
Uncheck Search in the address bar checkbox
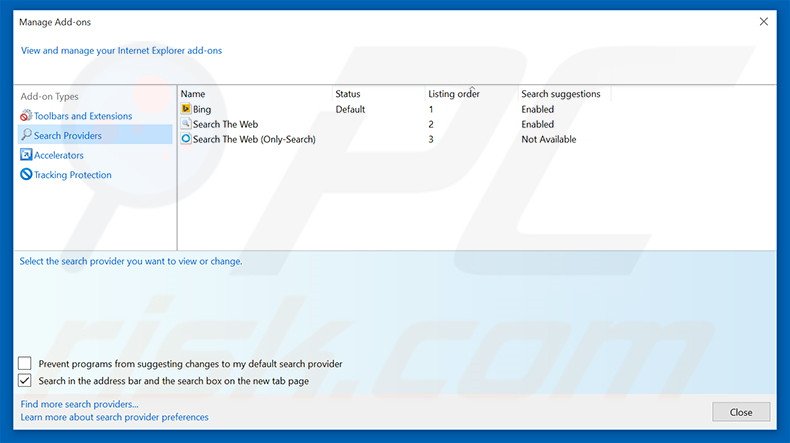click(25, 381)
